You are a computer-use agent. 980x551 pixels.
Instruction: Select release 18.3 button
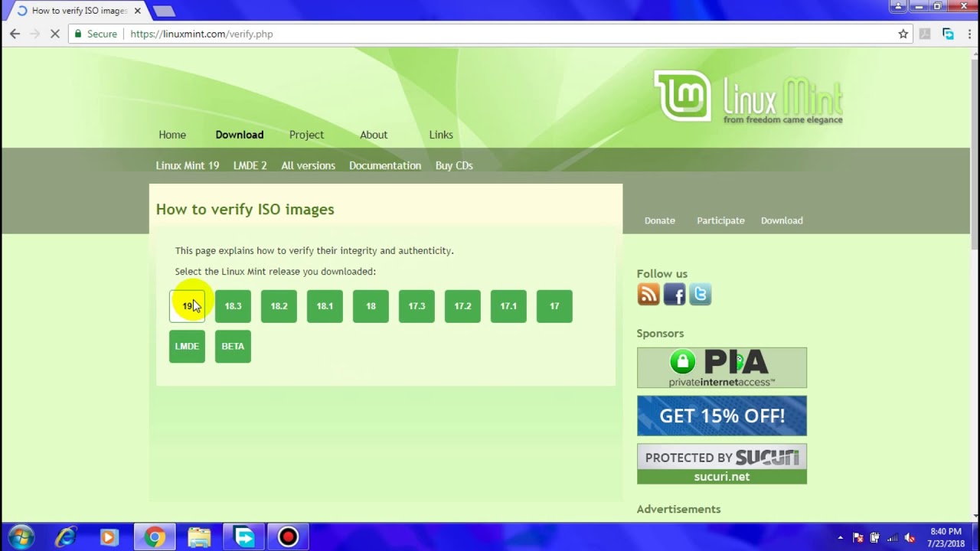click(233, 306)
